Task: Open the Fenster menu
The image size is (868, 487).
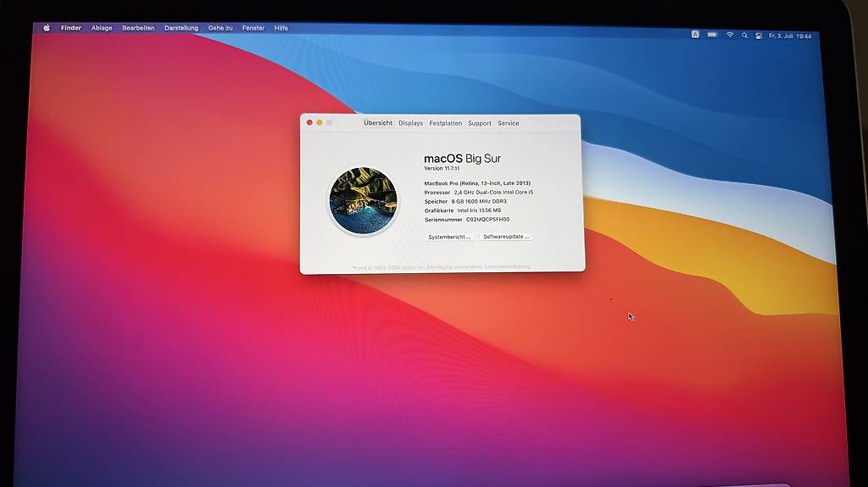Action: tap(253, 28)
